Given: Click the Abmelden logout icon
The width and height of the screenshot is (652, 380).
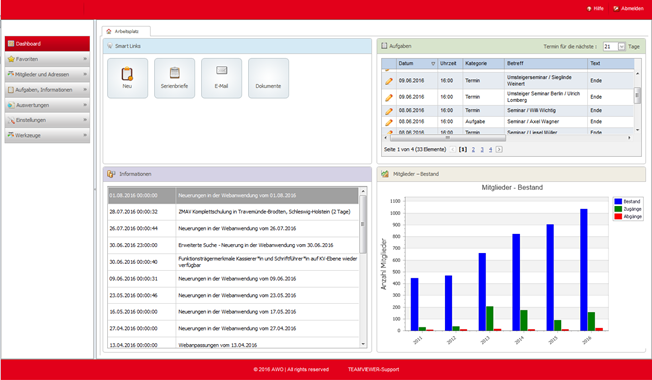Looking at the screenshot, I should [x=616, y=8].
